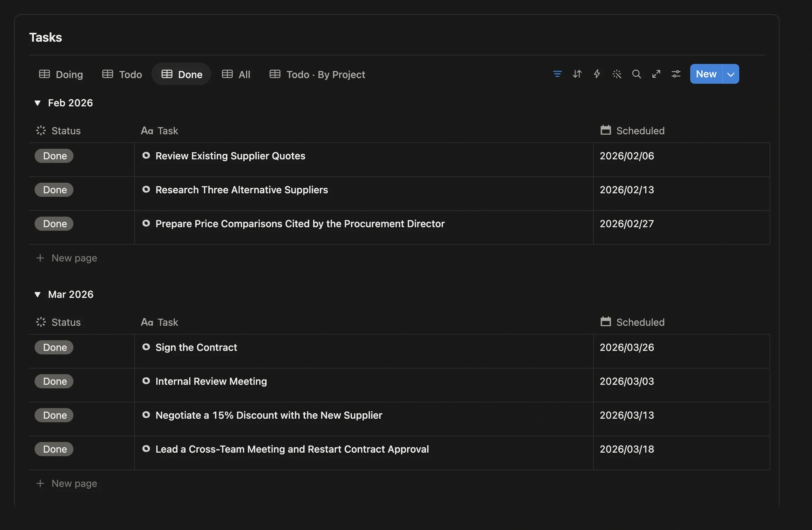Click page icon beside Internal Review Meeting

coord(146,381)
